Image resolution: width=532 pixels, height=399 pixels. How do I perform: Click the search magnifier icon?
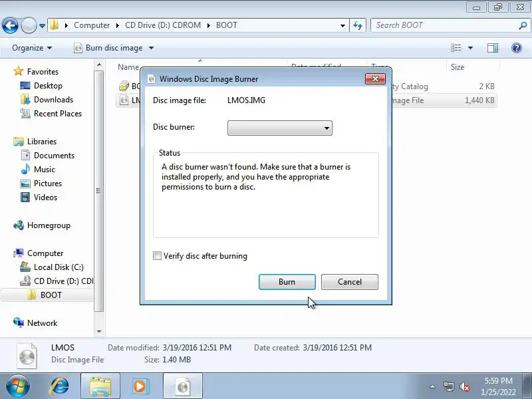pyautogui.click(x=523, y=25)
